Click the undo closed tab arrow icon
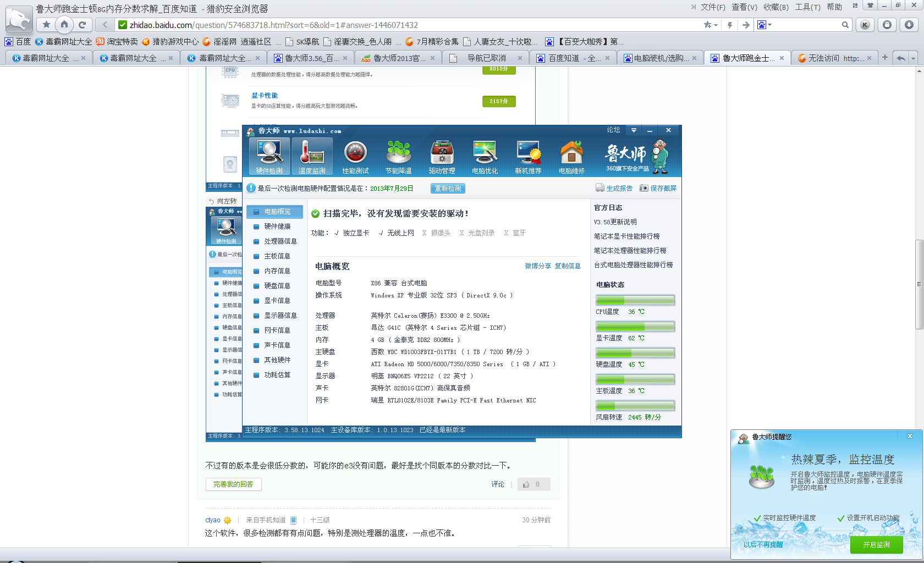This screenshot has height=563, width=924. 900,58
